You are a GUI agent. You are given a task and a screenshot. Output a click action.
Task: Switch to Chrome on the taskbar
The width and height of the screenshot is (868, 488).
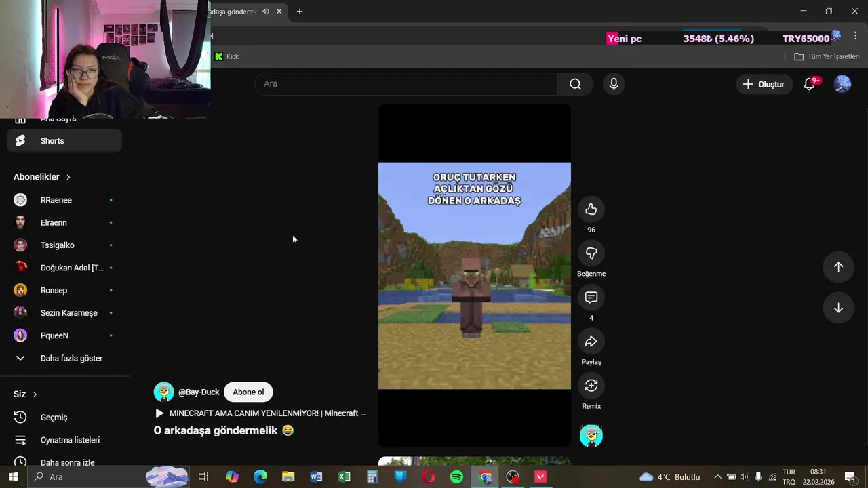click(x=485, y=477)
